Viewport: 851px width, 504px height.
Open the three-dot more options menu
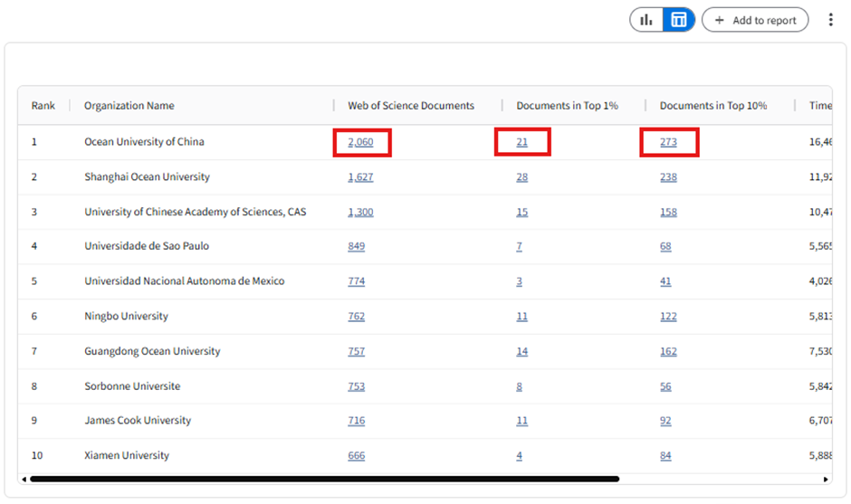pyautogui.click(x=830, y=20)
